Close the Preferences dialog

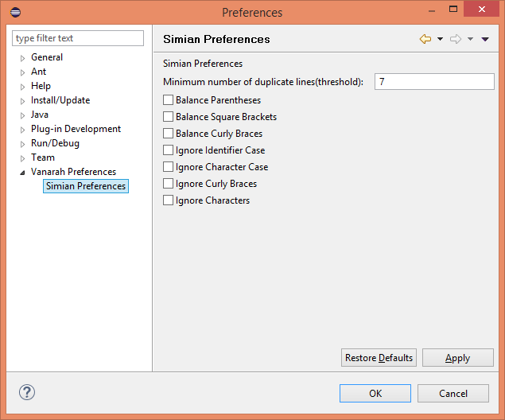click(x=481, y=9)
